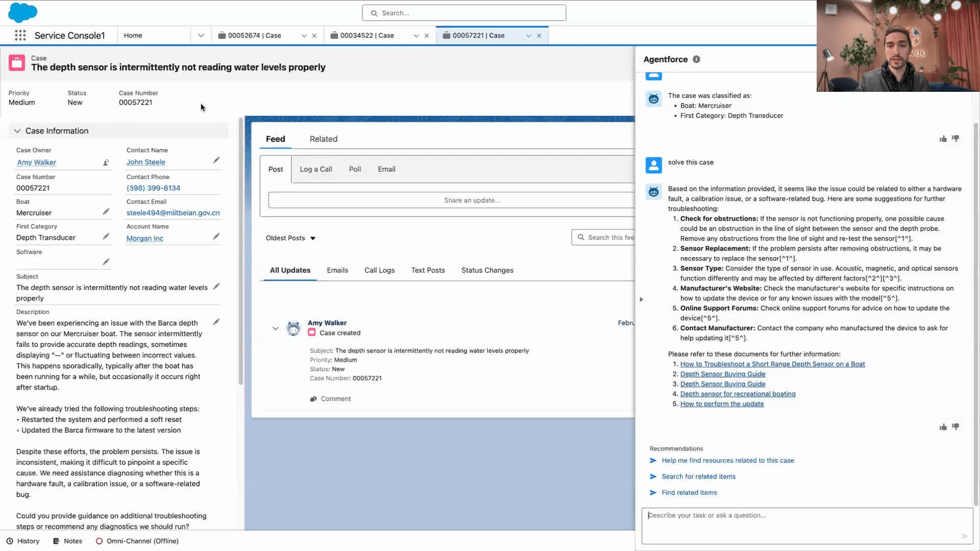Click the global Search box
Viewport: 980px width, 551px height.
click(464, 13)
